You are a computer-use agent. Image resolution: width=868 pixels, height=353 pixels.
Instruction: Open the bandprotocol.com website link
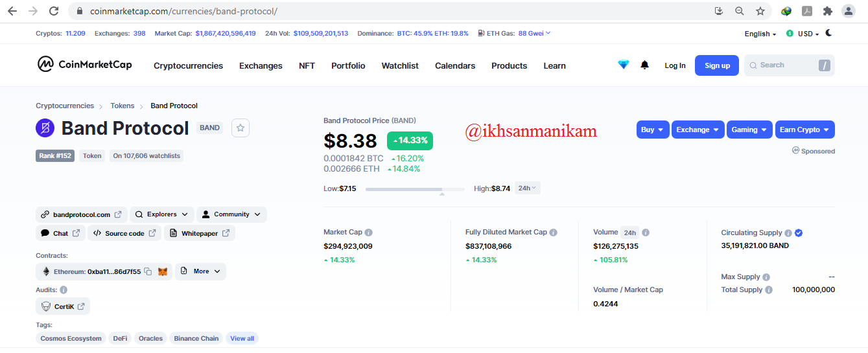(82, 214)
